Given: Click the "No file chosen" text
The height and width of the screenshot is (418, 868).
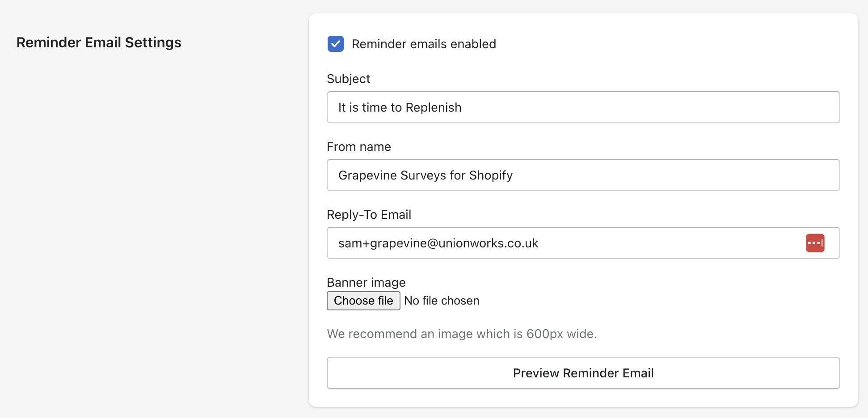Looking at the screenshot, I should (442, 301).
